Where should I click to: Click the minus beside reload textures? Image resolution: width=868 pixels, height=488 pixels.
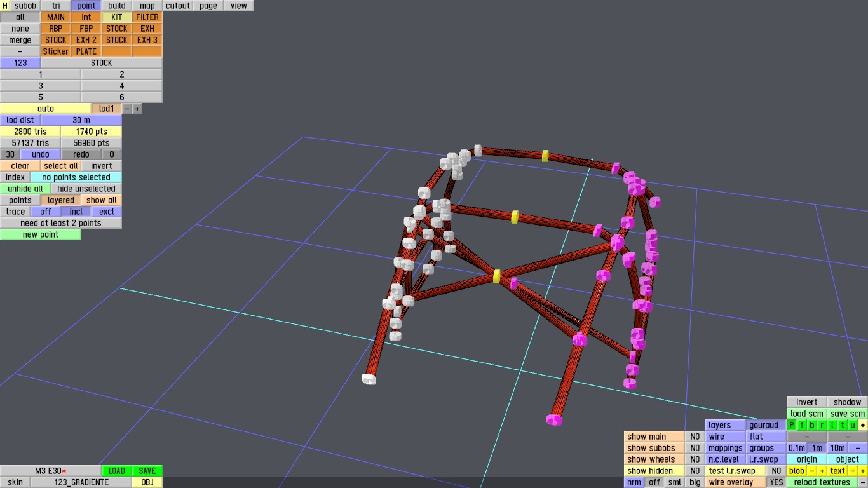(863, 482)
